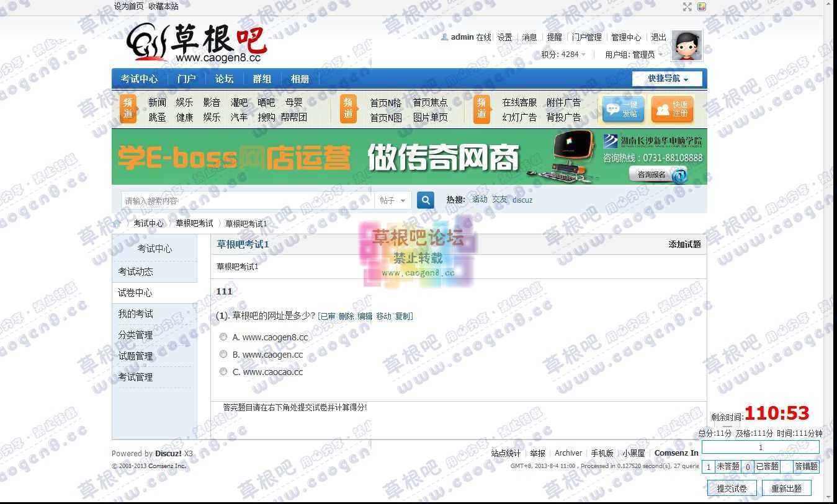Click the admin user avatar picture
Screen dimensions: 837x504
point(687,46)
